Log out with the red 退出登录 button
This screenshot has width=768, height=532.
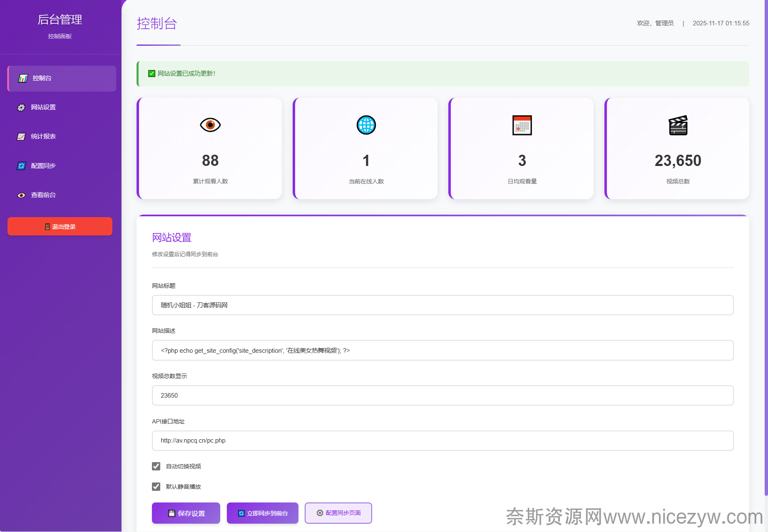(x=60, y=226)
